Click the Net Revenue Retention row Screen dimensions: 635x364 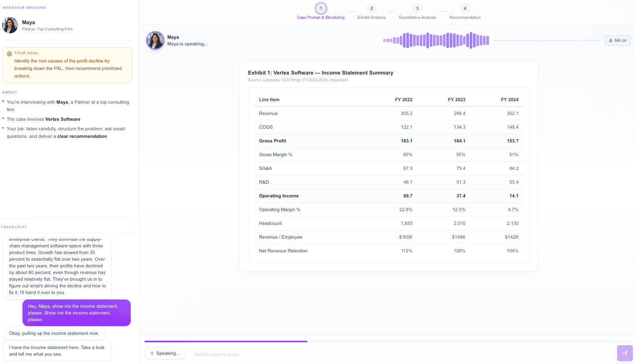388,251
